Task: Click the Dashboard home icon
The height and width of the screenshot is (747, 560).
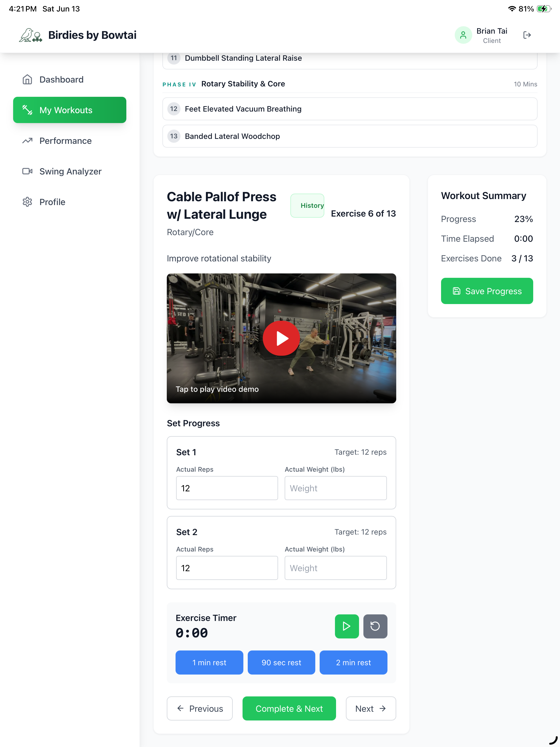Action: pyautogui.click(x=27, y=79)
